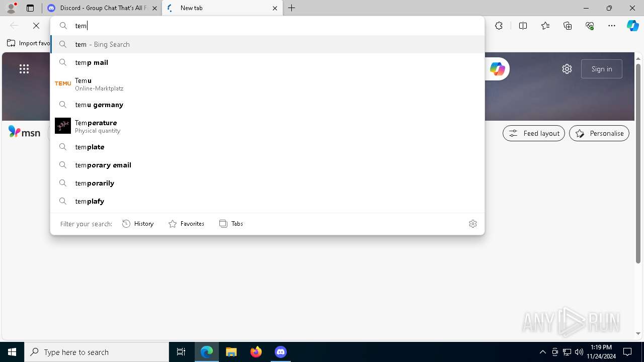
Task: Click the Sign in button
Action: pyautogui.click(x=602, y=69)
